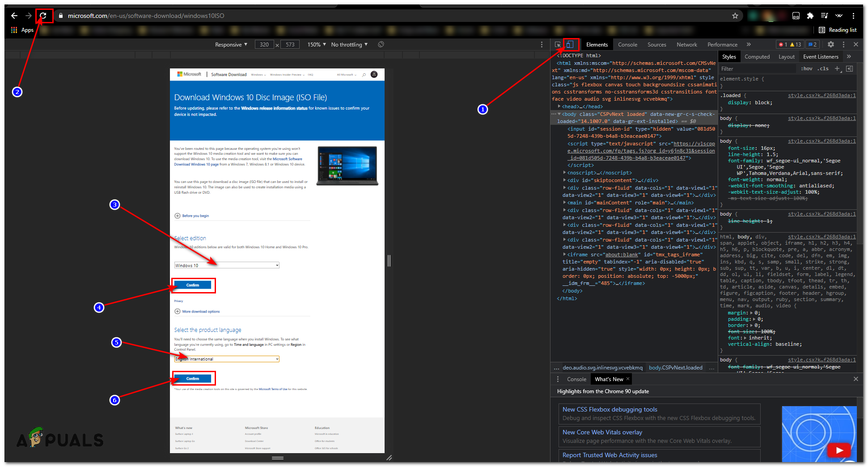Select the What's New drawer tab
868x467 pixels.
[609, 379]
